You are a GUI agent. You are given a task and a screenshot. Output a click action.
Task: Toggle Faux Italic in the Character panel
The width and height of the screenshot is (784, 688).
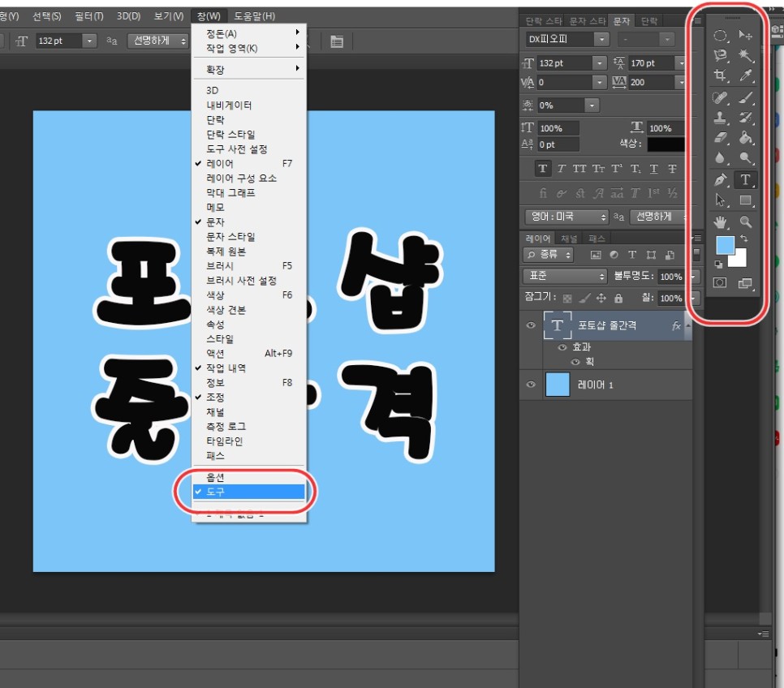[562, 169]
